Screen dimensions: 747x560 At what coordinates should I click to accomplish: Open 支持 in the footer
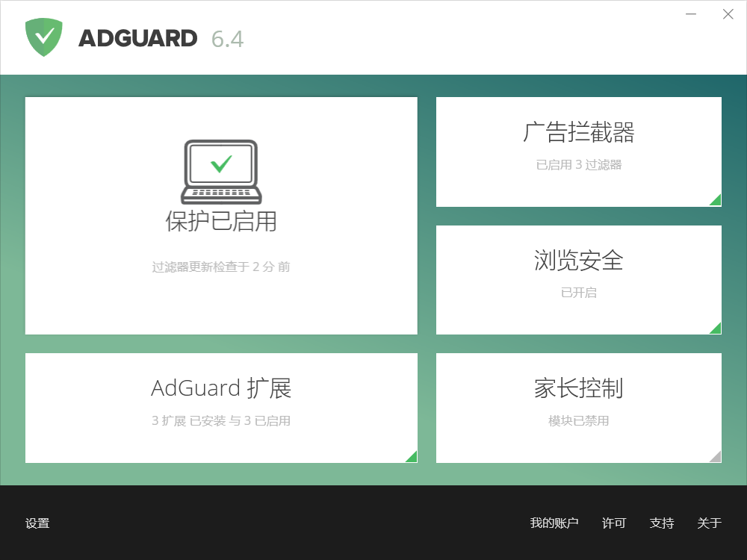point(662,523)
